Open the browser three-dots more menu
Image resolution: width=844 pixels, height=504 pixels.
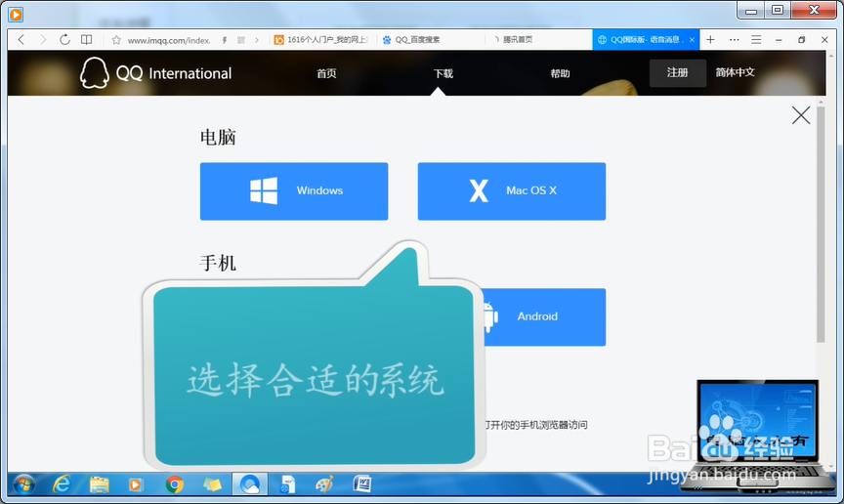pyautogui.click(x=735, y=40)
